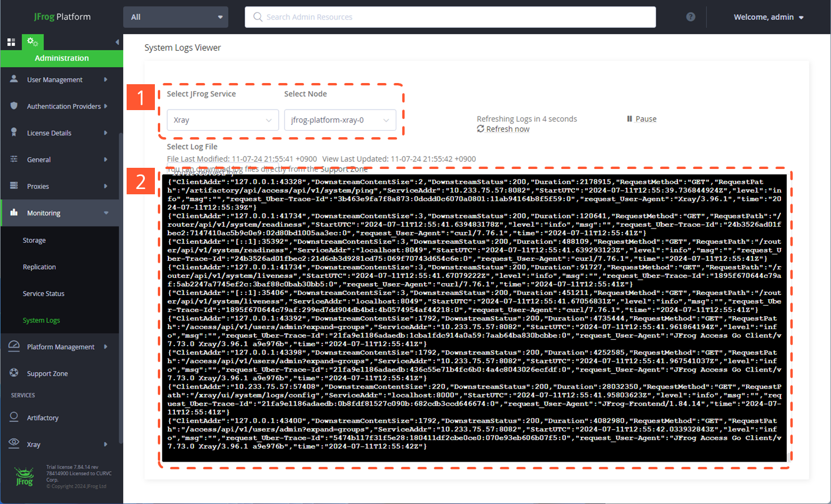
Task: Select the Administration gears icon tab
Action: pos(32,42)
